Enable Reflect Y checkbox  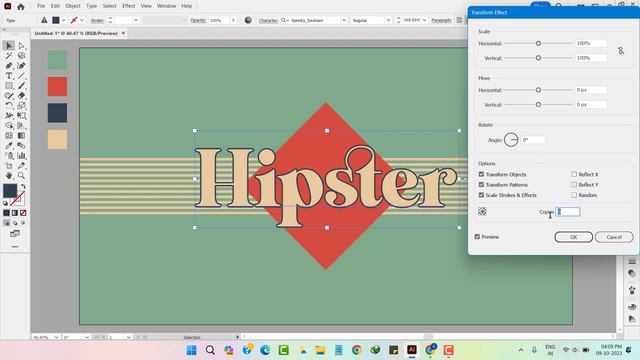coord(574,184)
